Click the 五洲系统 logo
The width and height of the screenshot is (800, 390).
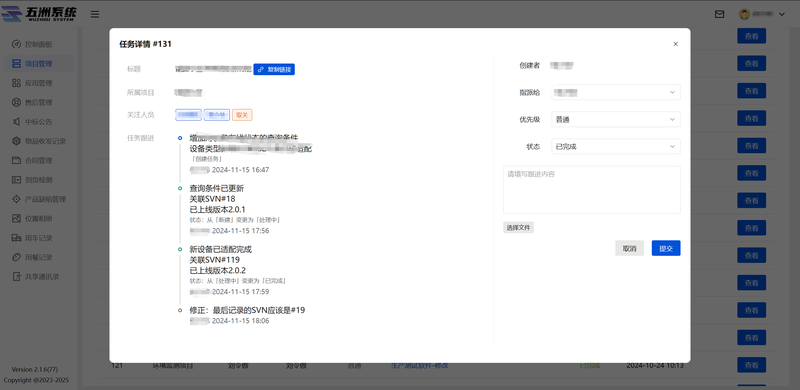(x=39, y=14)
